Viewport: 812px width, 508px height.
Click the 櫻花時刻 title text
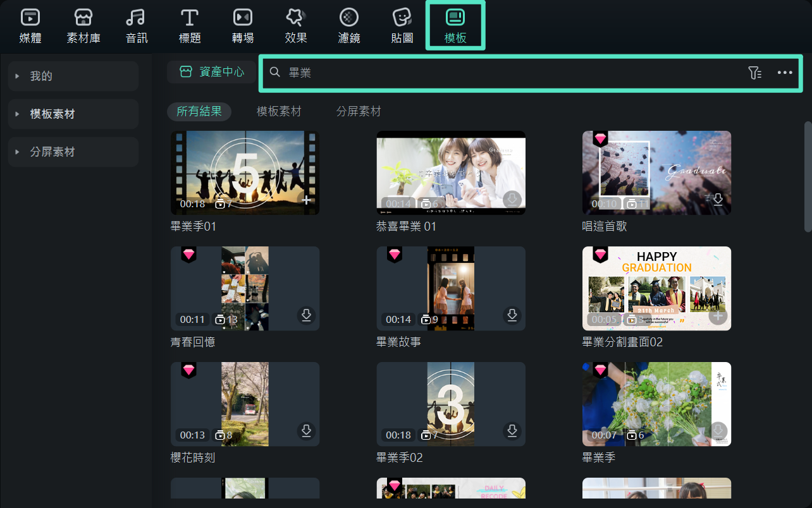193,457
